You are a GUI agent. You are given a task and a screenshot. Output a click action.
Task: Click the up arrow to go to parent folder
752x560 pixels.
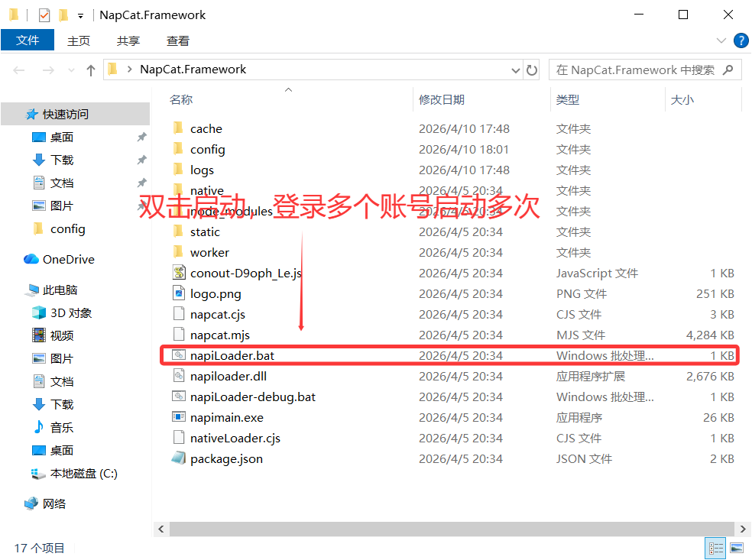pyautogui.click(x=90, y=69)
